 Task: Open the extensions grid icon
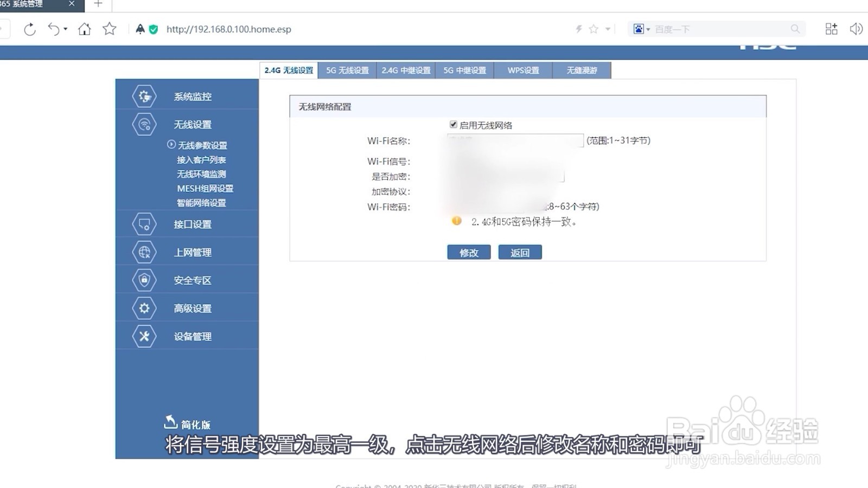pyautogui.click(x=831, y=29)
